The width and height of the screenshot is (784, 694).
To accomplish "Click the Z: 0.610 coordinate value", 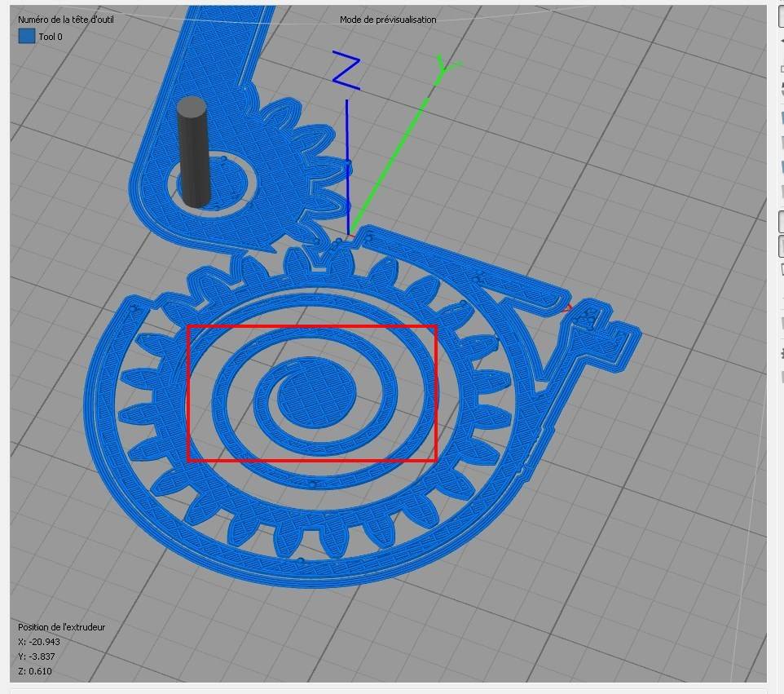I will click(35, 671).
